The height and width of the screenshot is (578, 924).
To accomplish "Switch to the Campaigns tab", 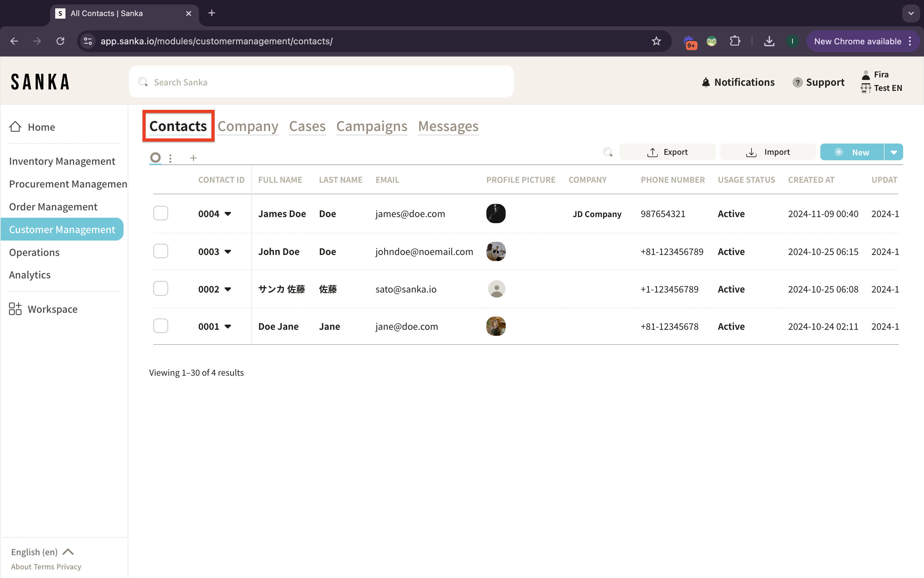I will [x=372, y=126].
